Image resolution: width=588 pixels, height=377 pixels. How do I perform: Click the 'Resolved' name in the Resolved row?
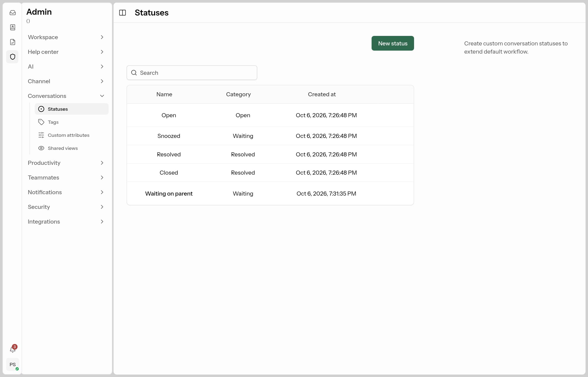169,154
